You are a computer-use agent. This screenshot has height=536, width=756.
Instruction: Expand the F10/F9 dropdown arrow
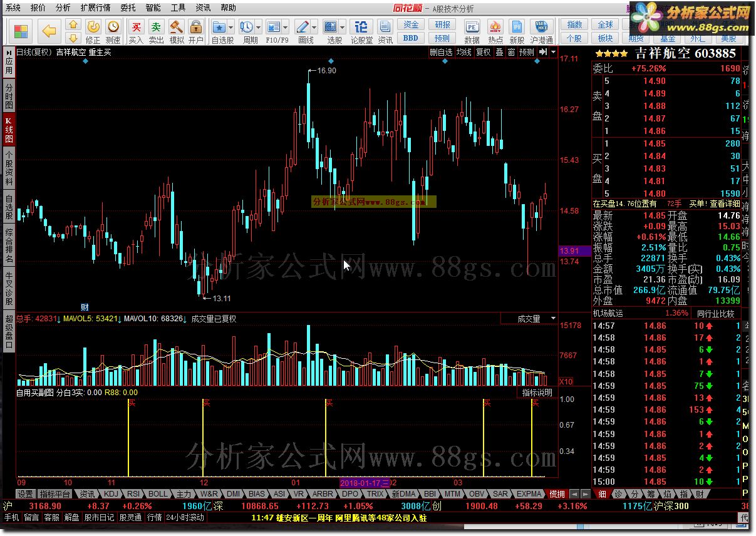pyautogui.click(x=285, y=28)
